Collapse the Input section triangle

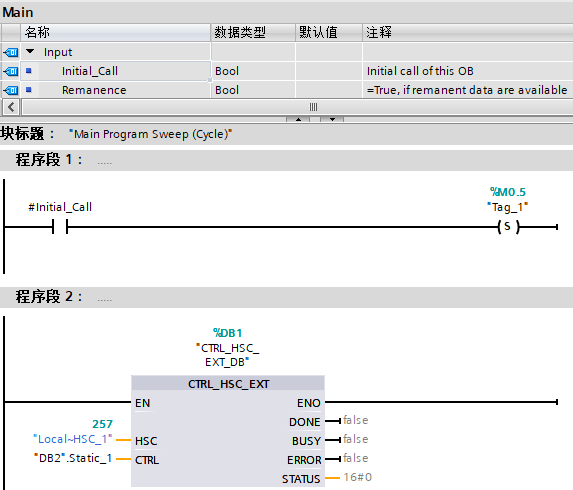coord(30,52)
